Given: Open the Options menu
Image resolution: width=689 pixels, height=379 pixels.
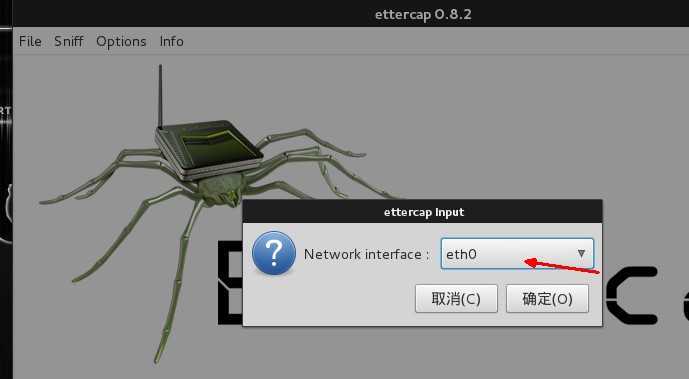Looking at the screenshot, I should click(121, 42).
